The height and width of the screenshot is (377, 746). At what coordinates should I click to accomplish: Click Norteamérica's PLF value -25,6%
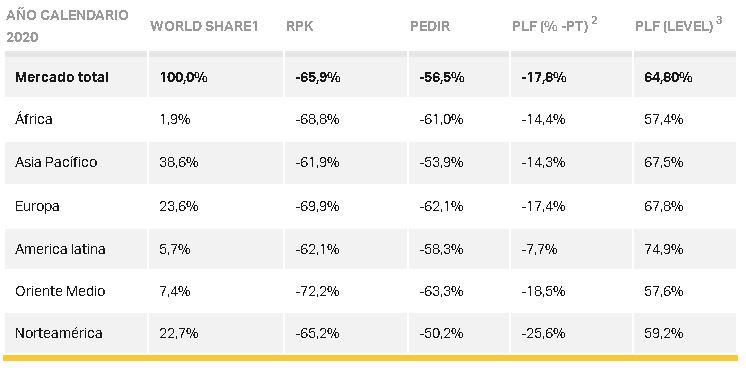(543, 333)
